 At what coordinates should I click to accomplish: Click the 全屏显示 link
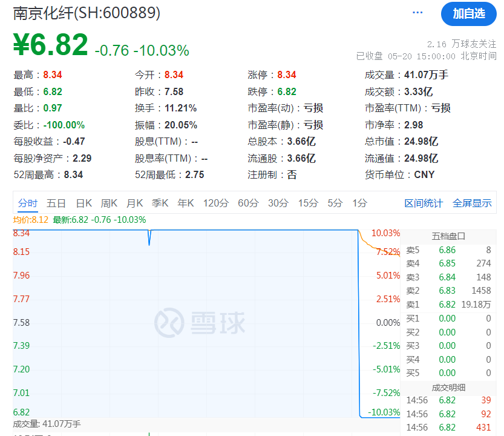(472, 203)
